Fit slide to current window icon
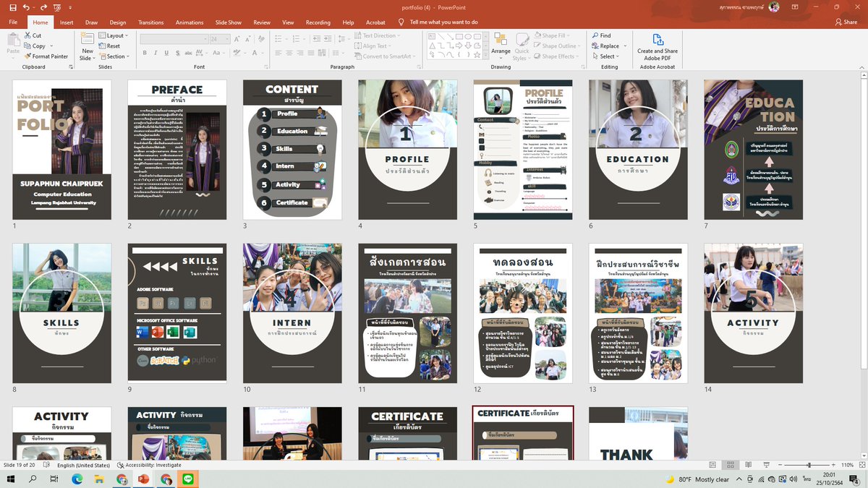868x488 pixels. tap(861, 466)
